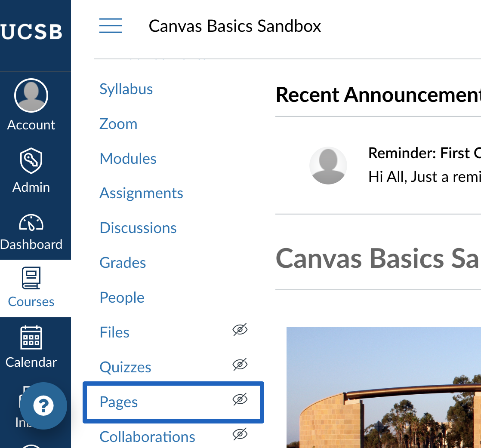Open the Account profile avatar
Image resolution: width=481 pixels, height=448 pixels.
pos(31,95)
